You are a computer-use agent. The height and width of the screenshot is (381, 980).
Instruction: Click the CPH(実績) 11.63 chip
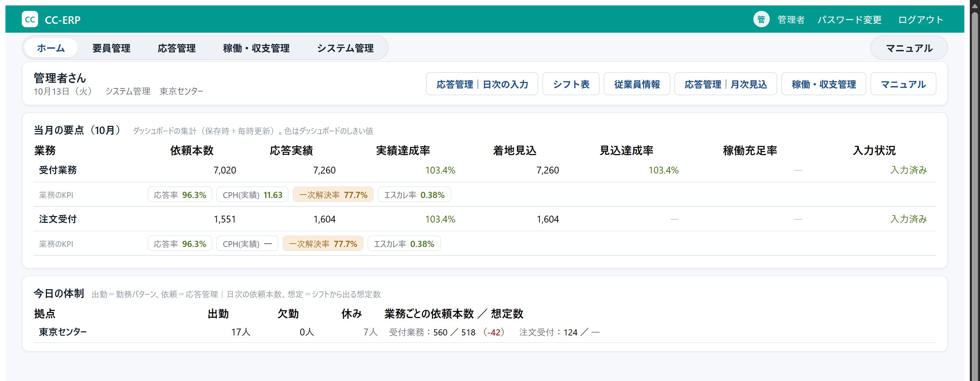coord(252,195)
